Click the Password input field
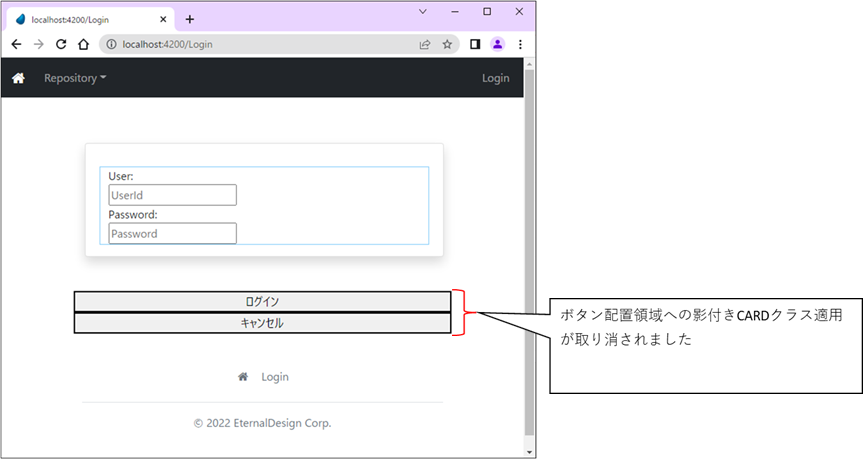 pyautogui.click(x=172, y=233)
